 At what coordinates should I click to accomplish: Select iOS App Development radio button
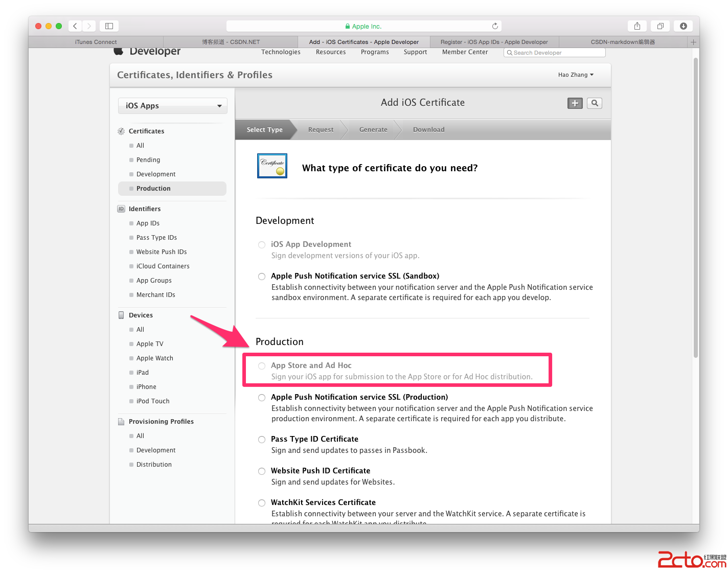[262, 245]
